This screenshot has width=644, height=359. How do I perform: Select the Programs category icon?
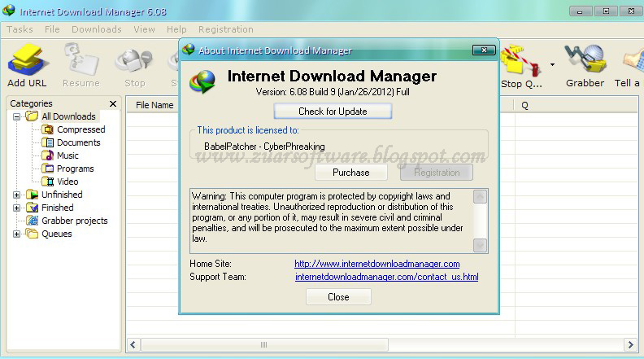[48, 169]
